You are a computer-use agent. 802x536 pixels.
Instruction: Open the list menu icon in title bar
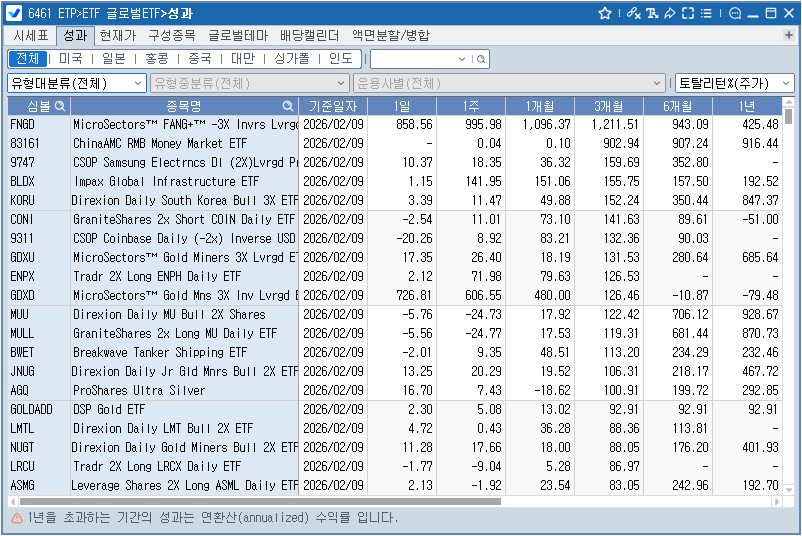(x=706, y=14)
